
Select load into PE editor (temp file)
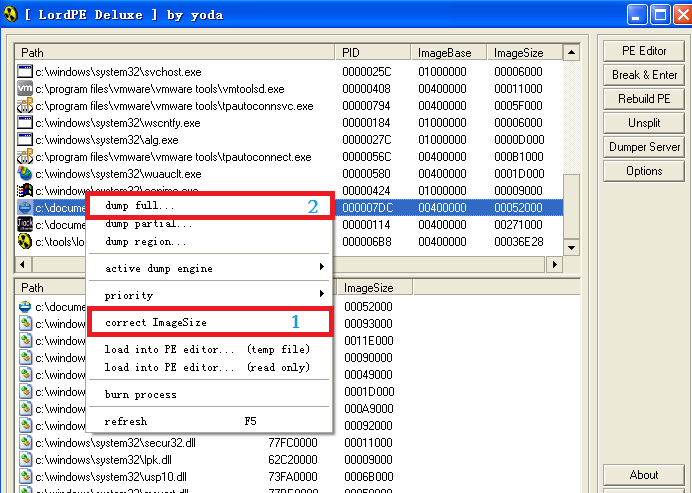(x=210, y=349)
